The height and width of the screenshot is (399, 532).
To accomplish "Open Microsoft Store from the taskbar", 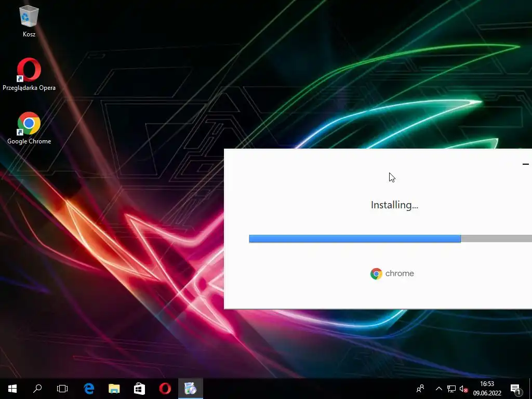I will coord(139,389).
